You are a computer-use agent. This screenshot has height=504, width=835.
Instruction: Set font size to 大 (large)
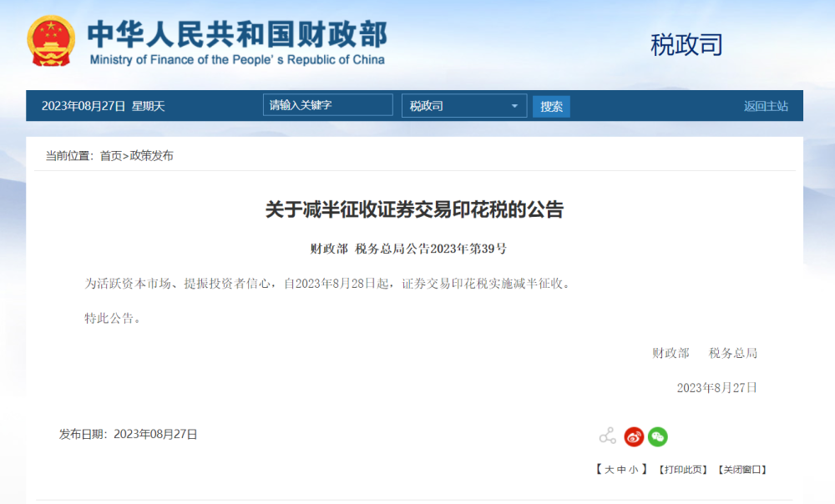[x=609, y=470]
